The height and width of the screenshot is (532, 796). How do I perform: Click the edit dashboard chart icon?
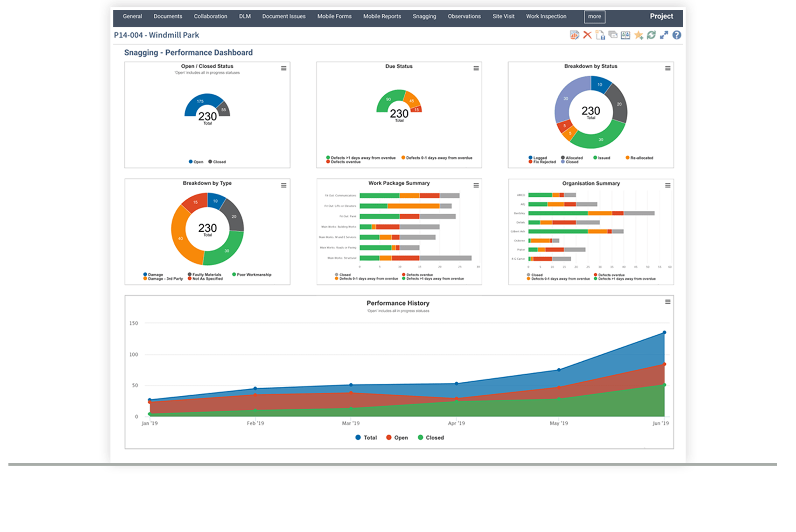(x=574, y=35)
